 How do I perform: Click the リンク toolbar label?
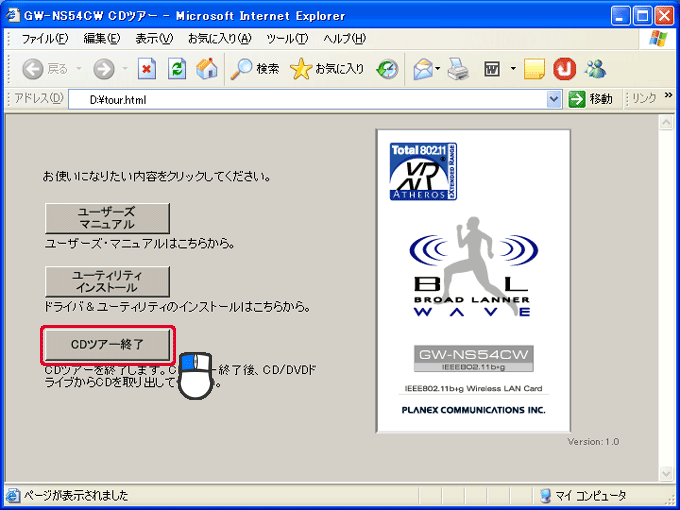pos(644,99)
